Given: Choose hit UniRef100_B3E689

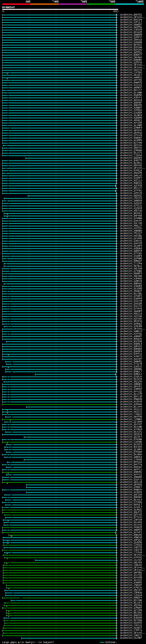Looking at the screenshot, I should click(x=131, y=618).
